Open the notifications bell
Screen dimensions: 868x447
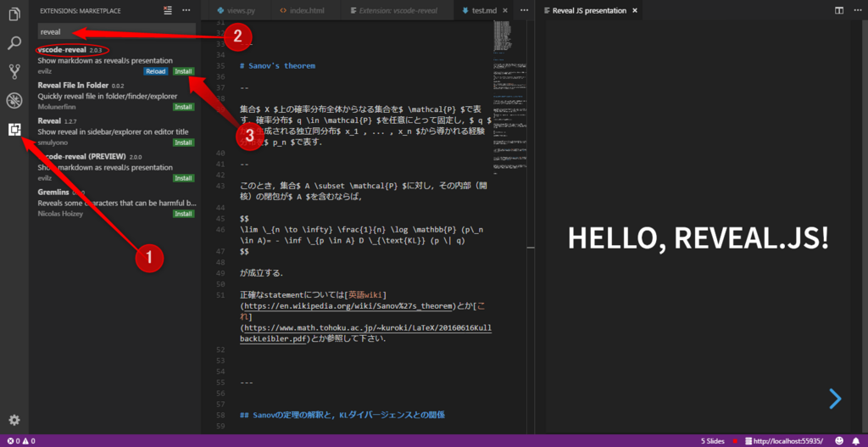click(x=856, y=441)
